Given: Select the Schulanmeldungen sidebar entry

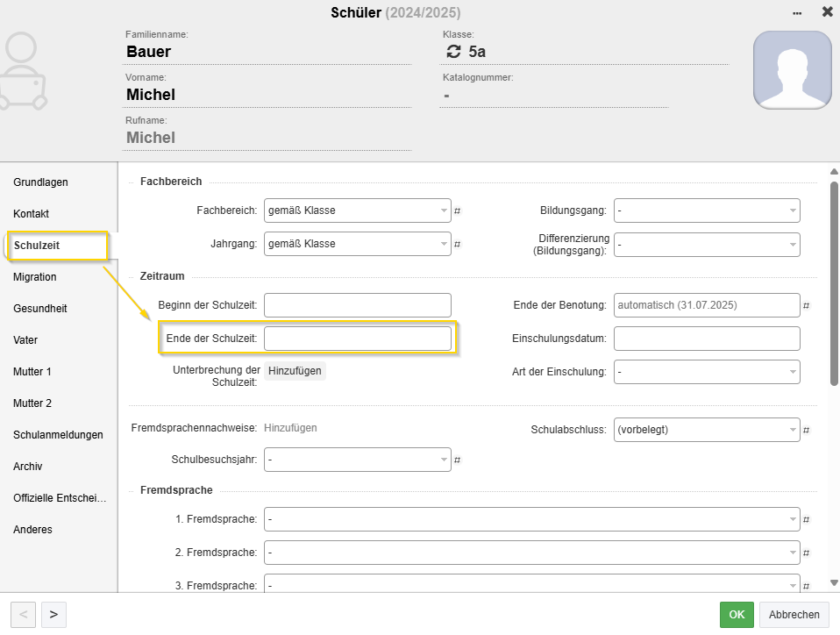Looking at the screenshot, I should pyautogui.click(x=58, y=435).
